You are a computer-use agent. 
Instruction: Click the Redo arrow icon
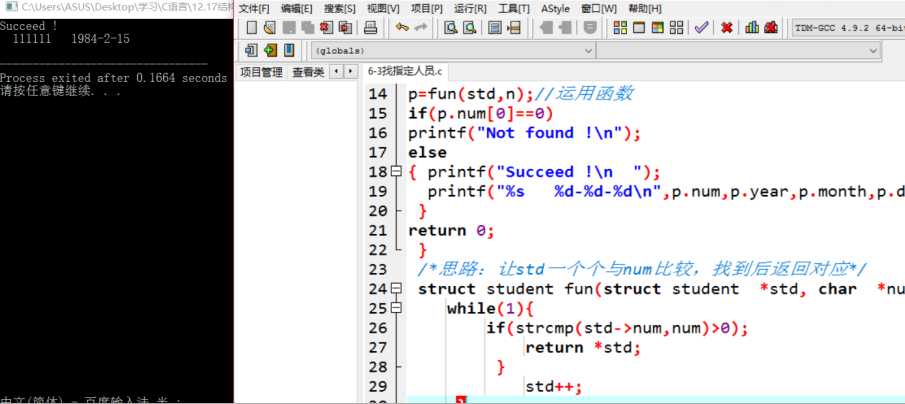[x=421, y=28]
